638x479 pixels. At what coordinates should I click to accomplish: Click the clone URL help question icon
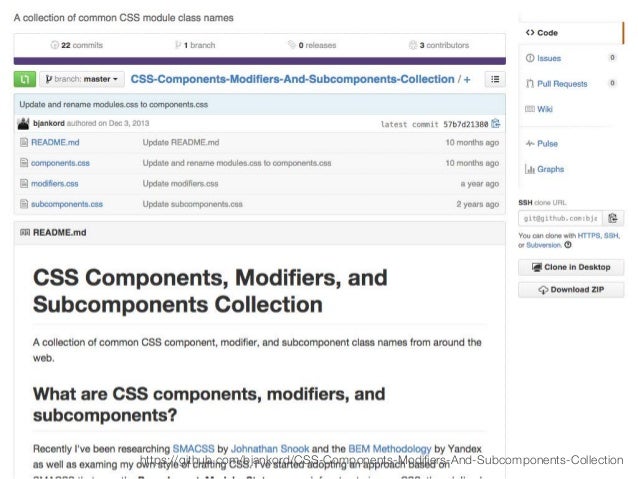tap(568, 245)
